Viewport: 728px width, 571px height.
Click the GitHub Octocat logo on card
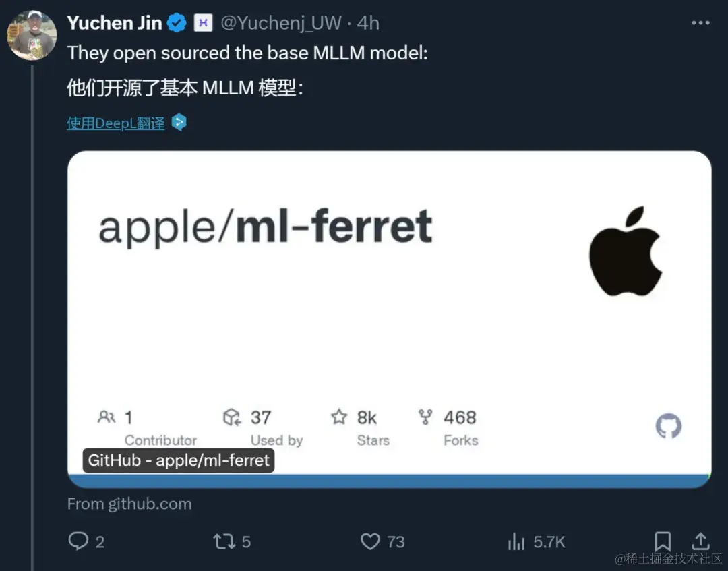[x=669, y=426]
